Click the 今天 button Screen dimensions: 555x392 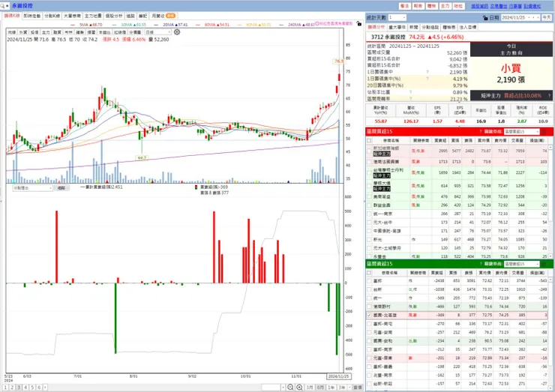(547, 17)
